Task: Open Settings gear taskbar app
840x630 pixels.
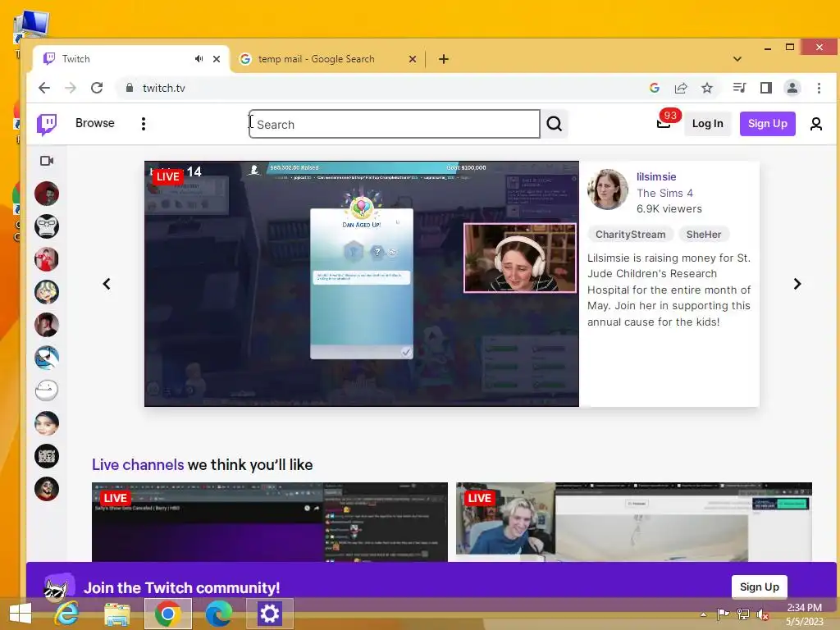Action: 269,614
